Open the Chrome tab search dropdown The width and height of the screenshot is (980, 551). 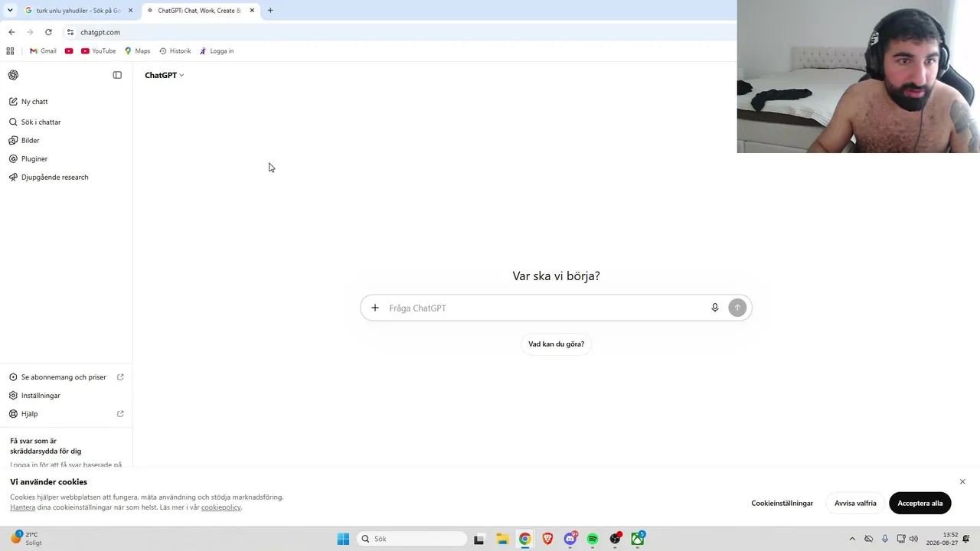point(10,10)
